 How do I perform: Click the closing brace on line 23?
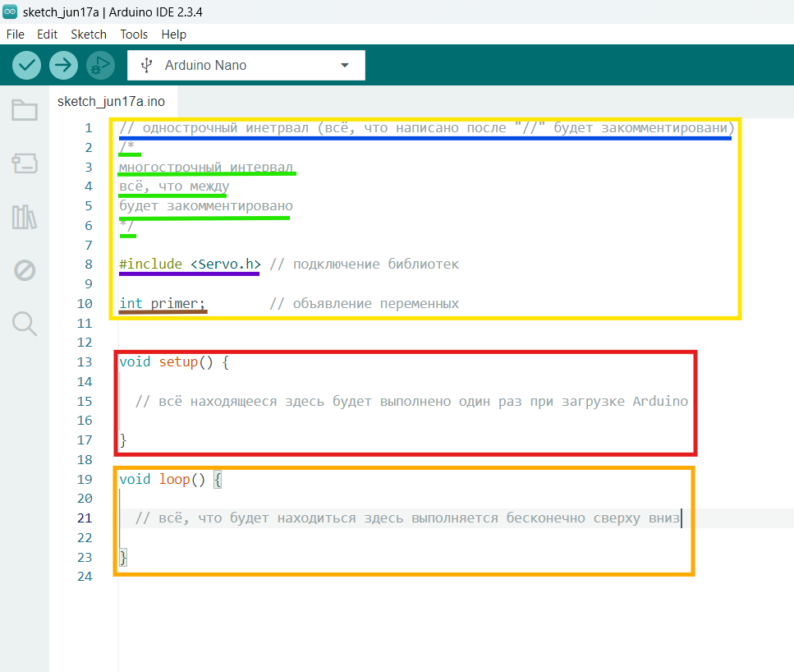123,558
